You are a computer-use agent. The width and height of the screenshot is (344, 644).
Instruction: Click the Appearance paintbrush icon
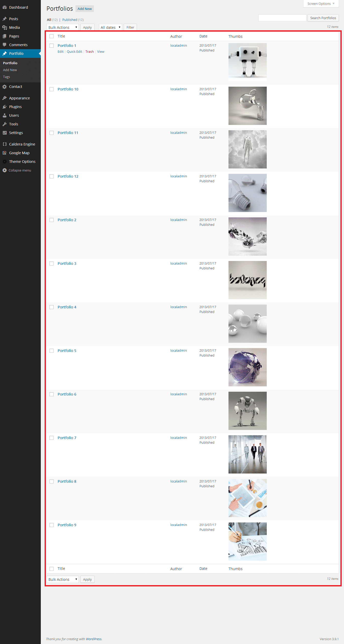coord(5,98)
